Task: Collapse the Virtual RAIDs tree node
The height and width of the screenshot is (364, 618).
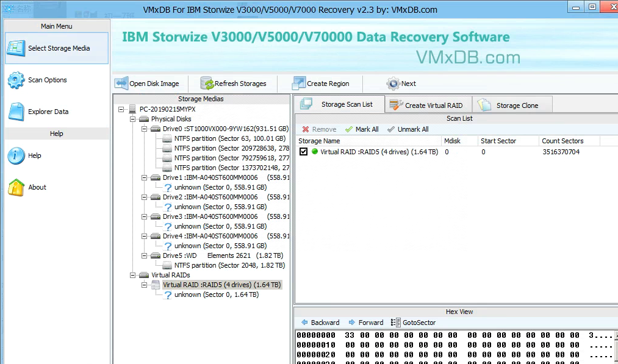Action: [x=133, y=275]
